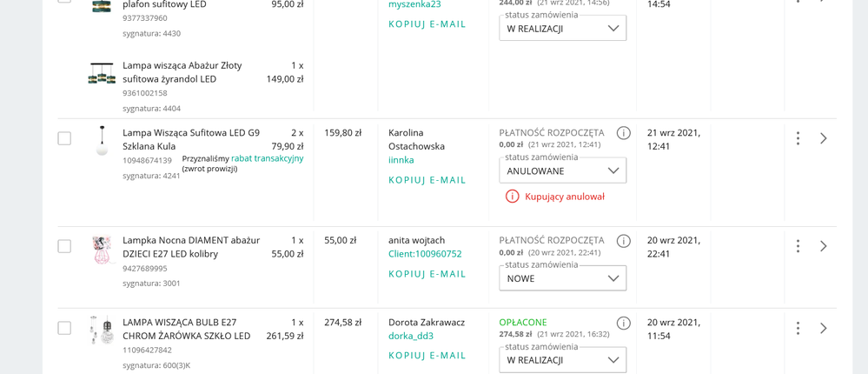868x374 pixels.
Task: Select the Lampa Wisząca Sufitowa LED G9 order
Action: tap(64, 138)
